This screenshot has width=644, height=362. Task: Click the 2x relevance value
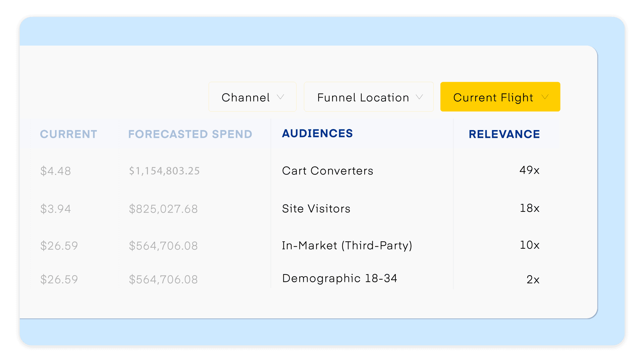point(533,279)
